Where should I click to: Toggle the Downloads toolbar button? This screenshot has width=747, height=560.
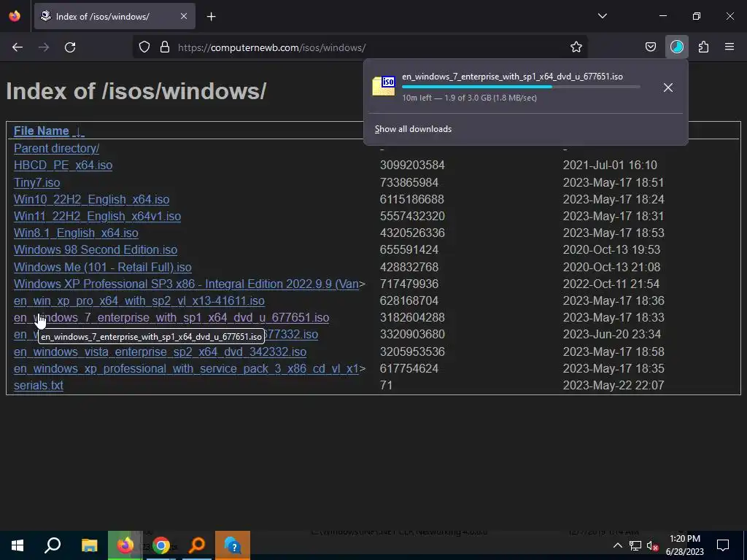point(677,47)
